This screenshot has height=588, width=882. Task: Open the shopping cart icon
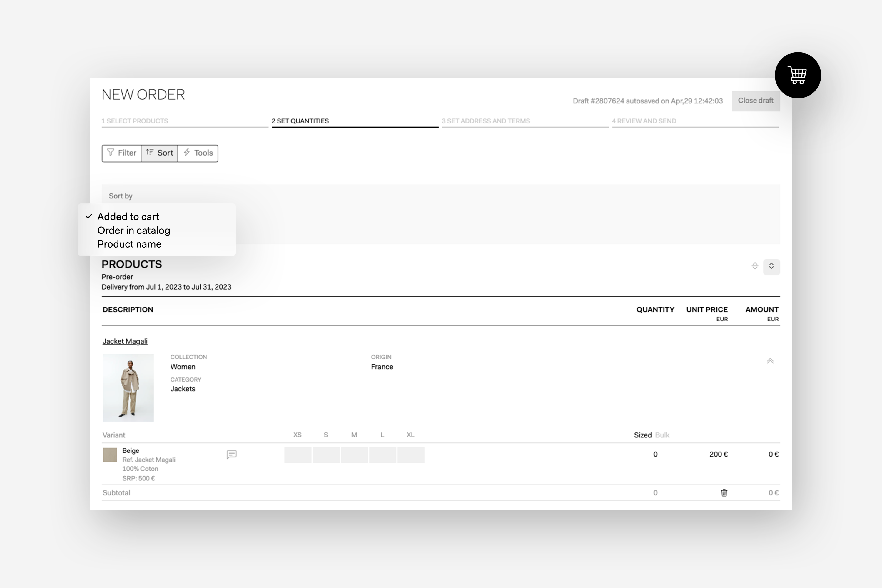pos(797,75)
